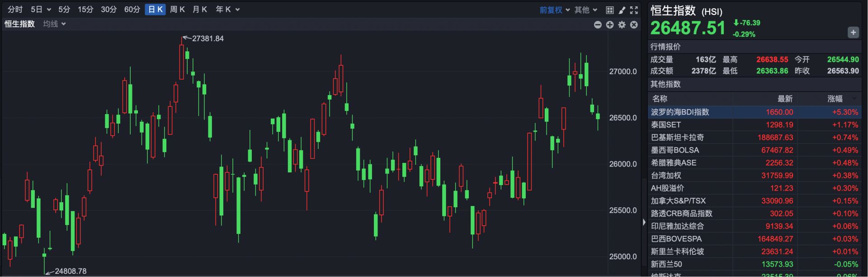Zoom in chart with plus icon

pyautogui.click(x=610, y=25)
